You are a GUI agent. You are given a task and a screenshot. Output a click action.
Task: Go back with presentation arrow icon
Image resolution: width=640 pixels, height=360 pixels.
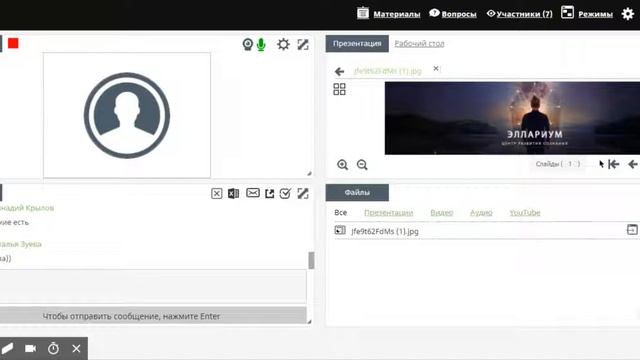339,71
